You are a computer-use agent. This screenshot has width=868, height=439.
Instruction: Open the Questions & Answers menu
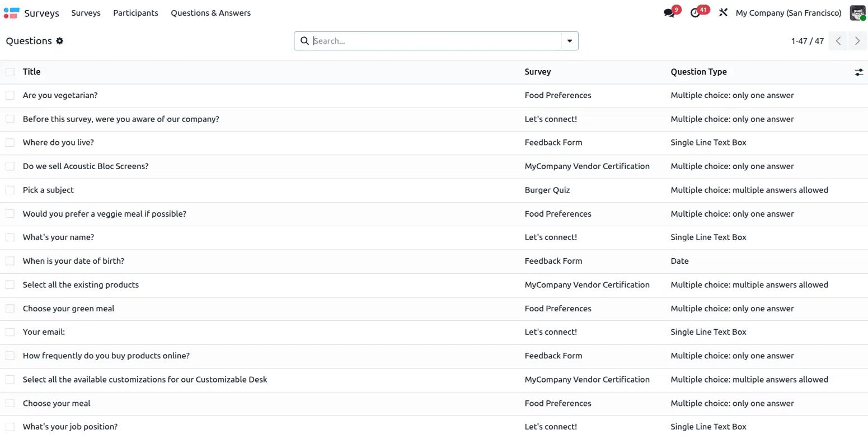pos(210,13)
